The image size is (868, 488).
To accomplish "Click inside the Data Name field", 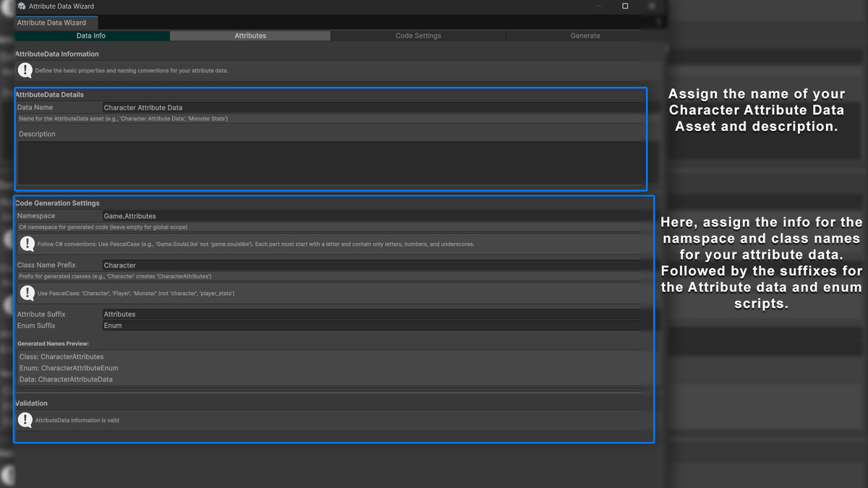I will (362, 106).
